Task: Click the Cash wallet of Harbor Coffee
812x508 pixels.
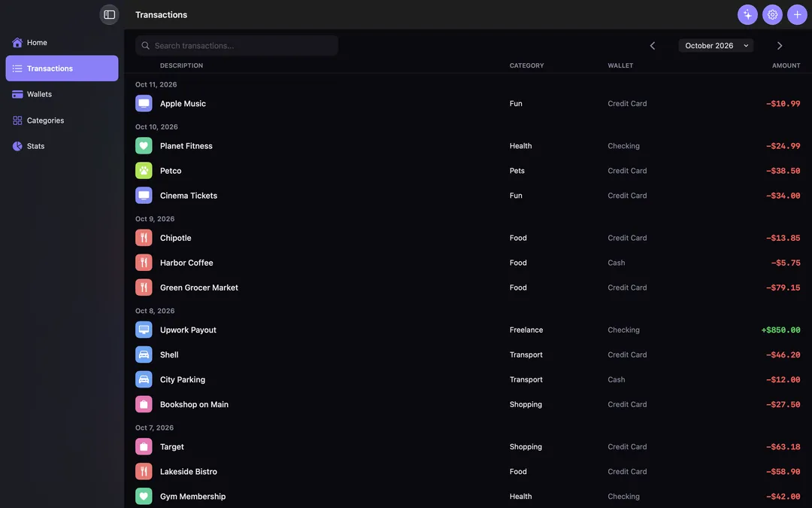Action: click(x=617, y=263)
